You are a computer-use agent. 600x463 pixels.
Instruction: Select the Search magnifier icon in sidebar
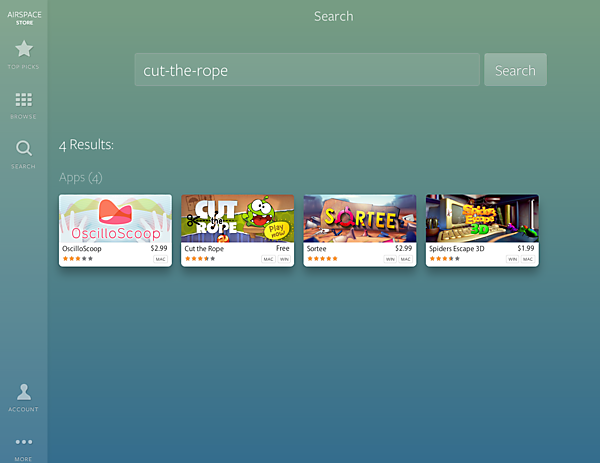pos(24,148)
